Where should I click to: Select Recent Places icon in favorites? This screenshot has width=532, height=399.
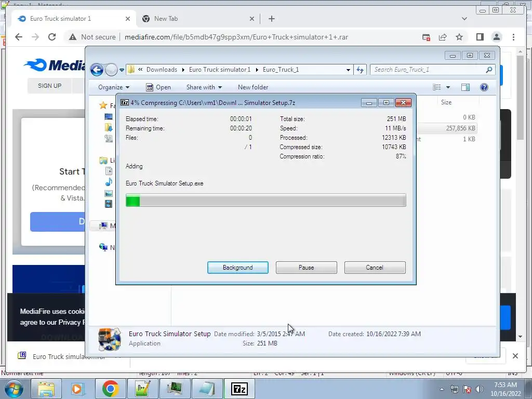[x=109, y=138]
